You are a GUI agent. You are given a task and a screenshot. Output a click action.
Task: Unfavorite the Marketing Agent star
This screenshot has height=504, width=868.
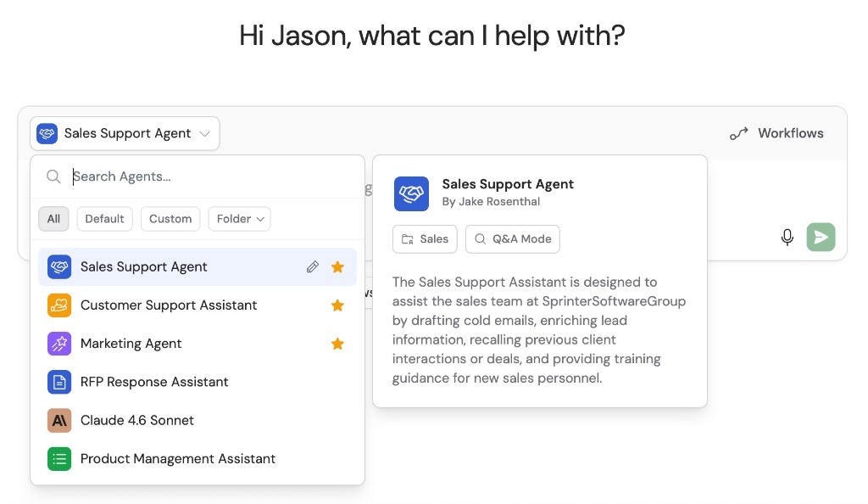[x=337, y=344]
